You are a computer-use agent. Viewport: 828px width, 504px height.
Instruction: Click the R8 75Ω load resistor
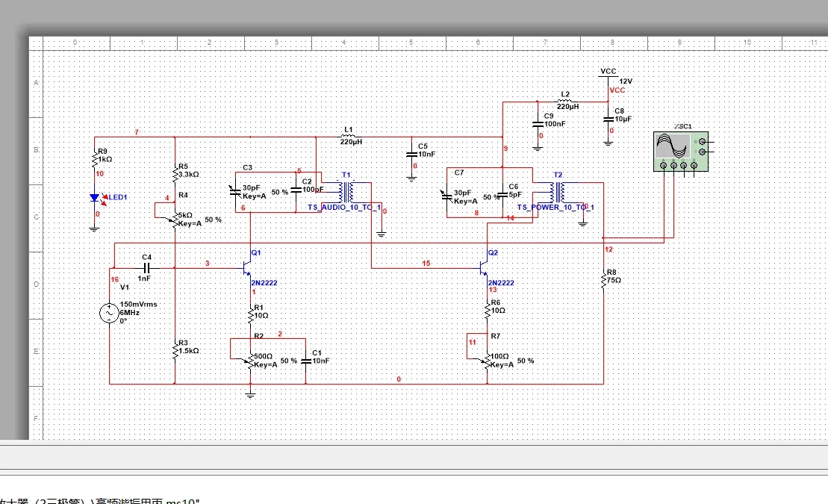point(603,280)
